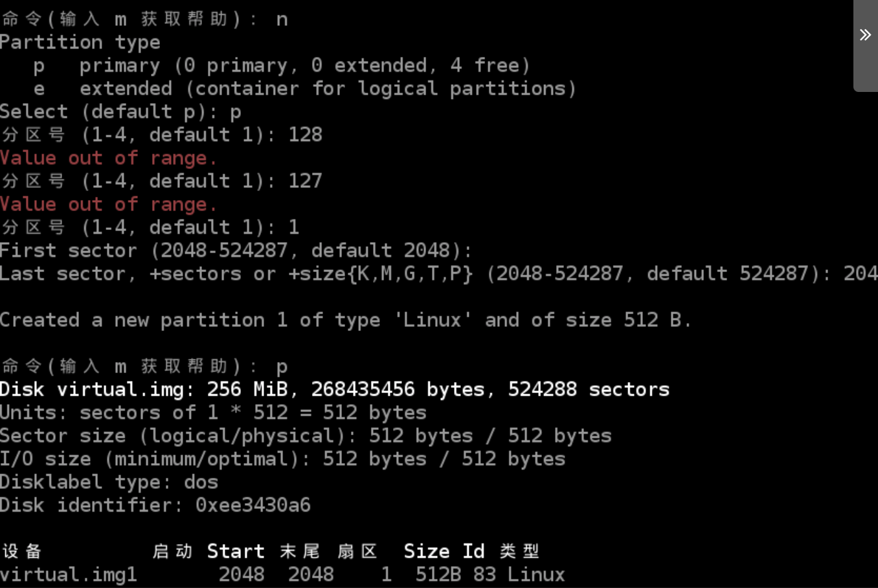This screenshot has width=878, height=588.
Task: Click the bold 'Disk virtual.img: 256 MiB' line
Action: click(334, 390)
